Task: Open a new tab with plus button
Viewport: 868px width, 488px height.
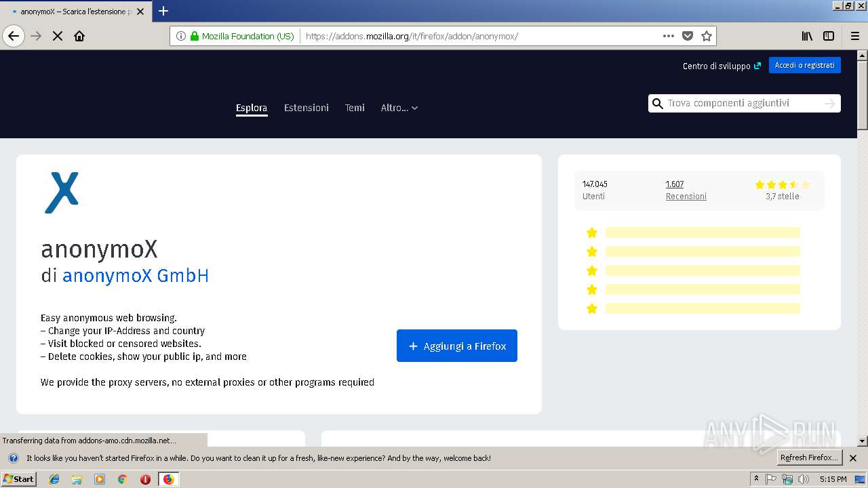Action: point(163,11)
